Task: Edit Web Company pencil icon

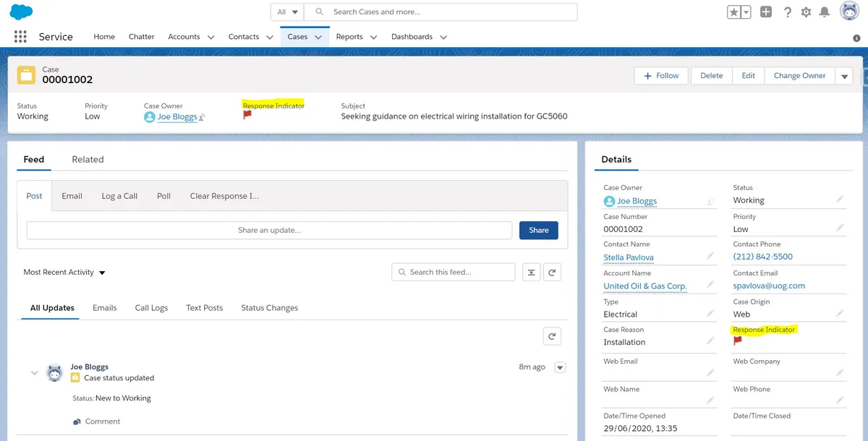Action: coord(840,373)
